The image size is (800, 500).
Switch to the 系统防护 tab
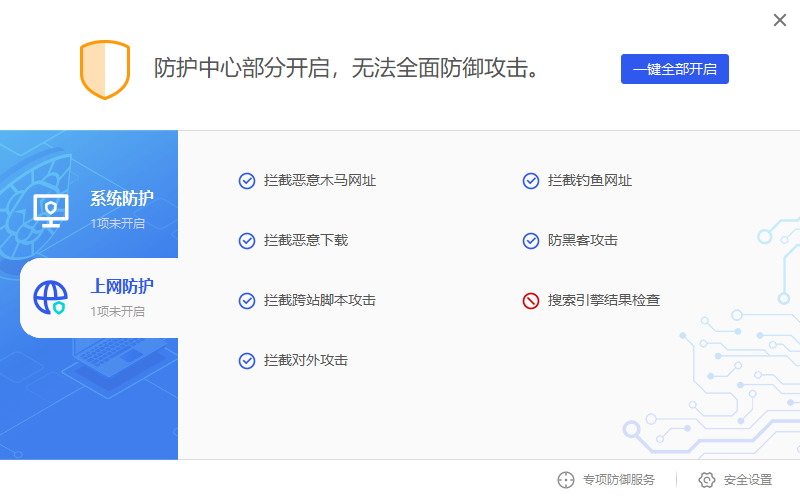pos(121,198)
